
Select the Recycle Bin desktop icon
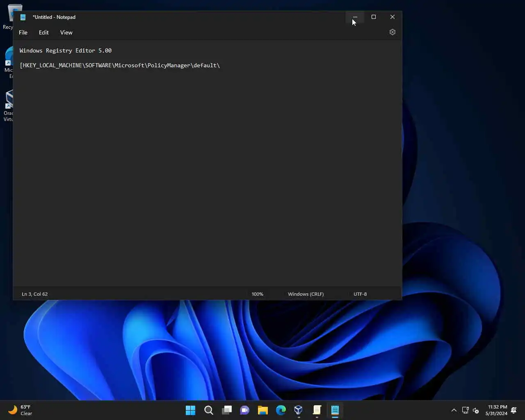pyautogui.click(x=9, y=17)
